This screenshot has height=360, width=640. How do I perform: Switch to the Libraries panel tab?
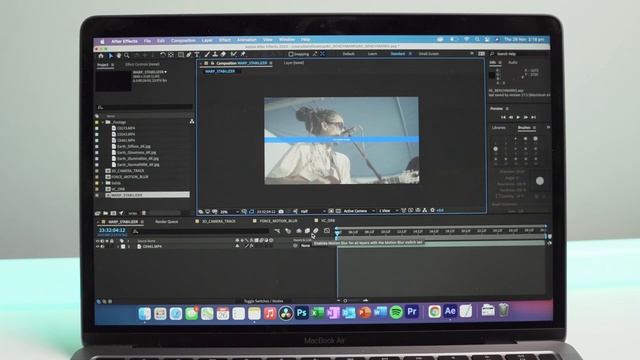[x=499, y=128]
